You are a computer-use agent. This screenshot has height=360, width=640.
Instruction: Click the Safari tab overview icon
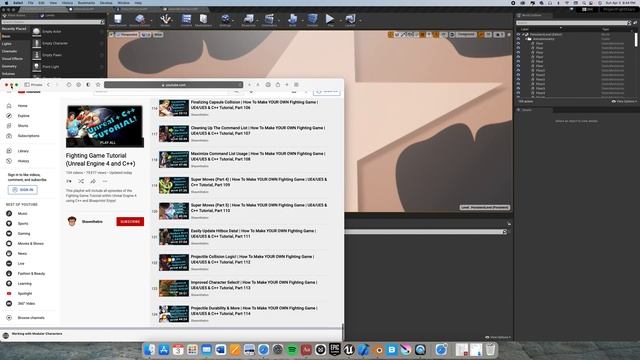pyautogui.click(x=297, y=85)
